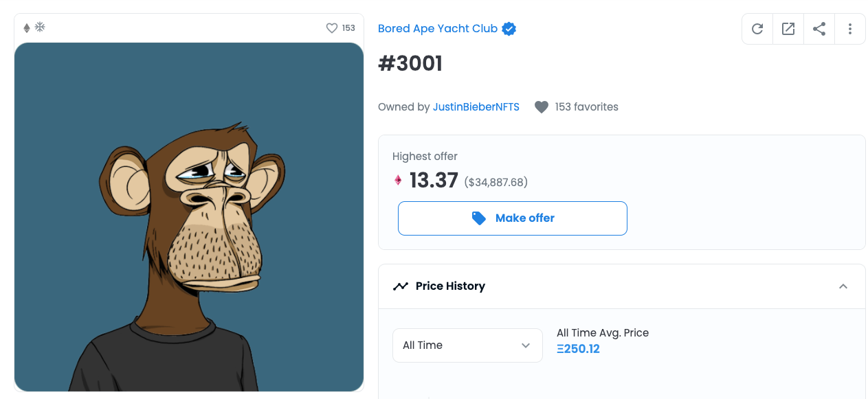Image resolution: width=868 pixels, height=399 pixels.
Task: Collapse the Price History section
Action: coord(843,286)
